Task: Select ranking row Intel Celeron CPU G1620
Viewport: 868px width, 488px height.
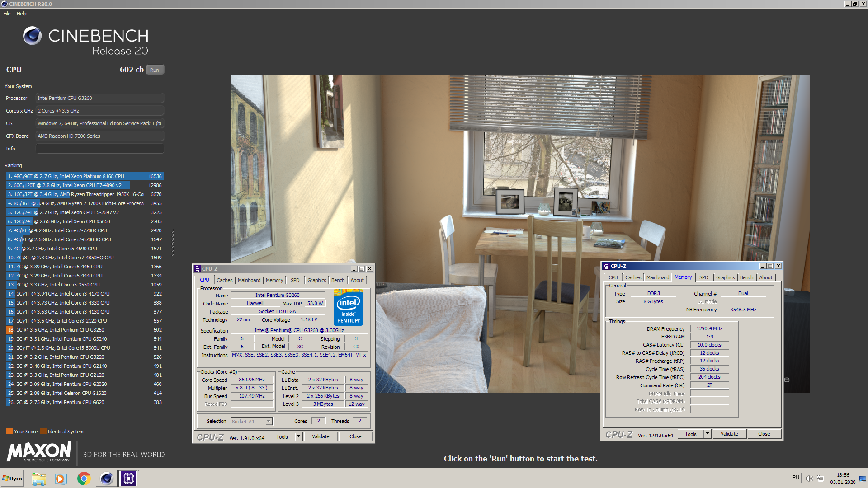Action: pyautogui.click(x=85, y=393)
